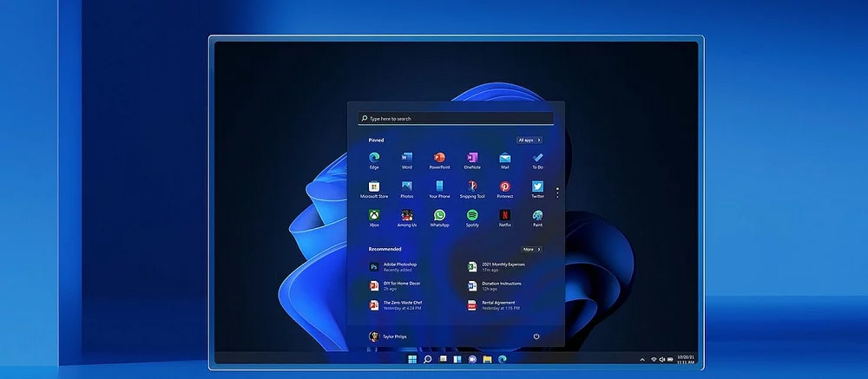The height and width of the screenshot is (379, 868).
Task: Open Your Phone app
Action: coord(439,189)
